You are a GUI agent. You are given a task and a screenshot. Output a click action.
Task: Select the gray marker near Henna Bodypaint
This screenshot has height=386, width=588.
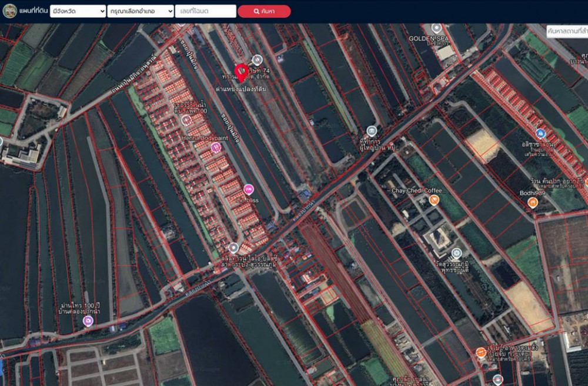pos(187,120)
